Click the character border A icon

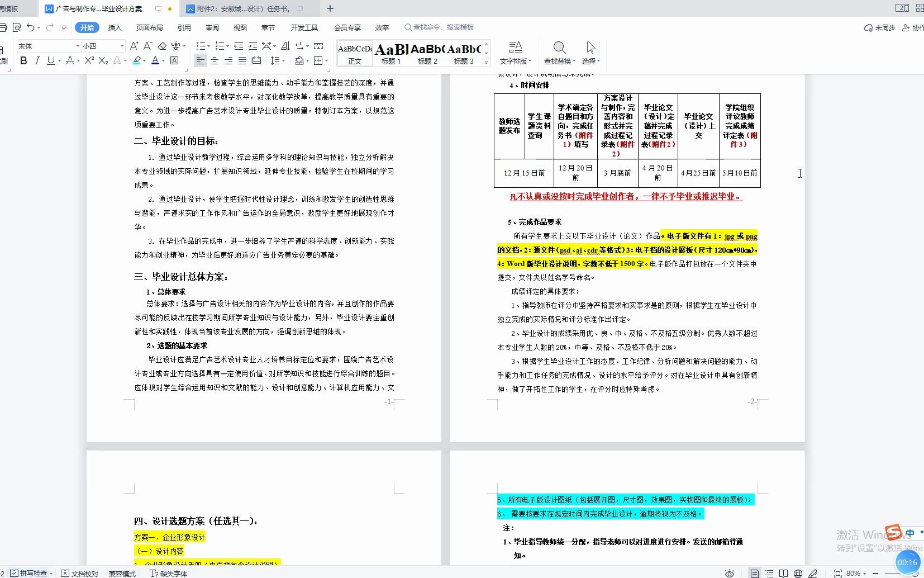click(174, 60)
